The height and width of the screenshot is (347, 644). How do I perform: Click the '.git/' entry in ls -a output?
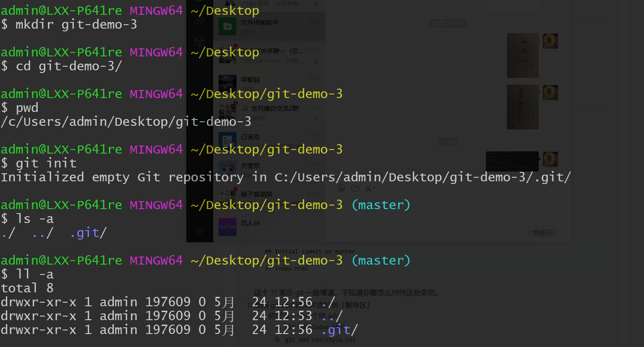[x=88, y=233]
